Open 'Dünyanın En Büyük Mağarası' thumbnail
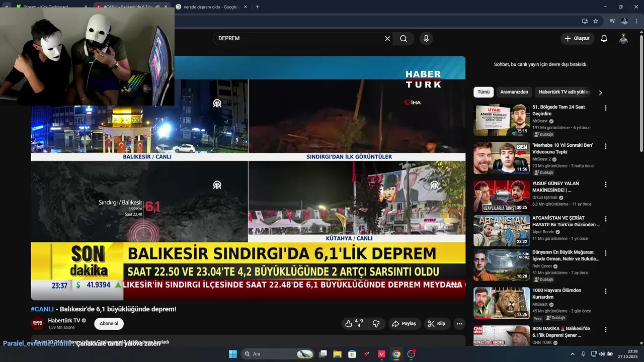Screen dimensions: 644x362 tap(502, 265)
